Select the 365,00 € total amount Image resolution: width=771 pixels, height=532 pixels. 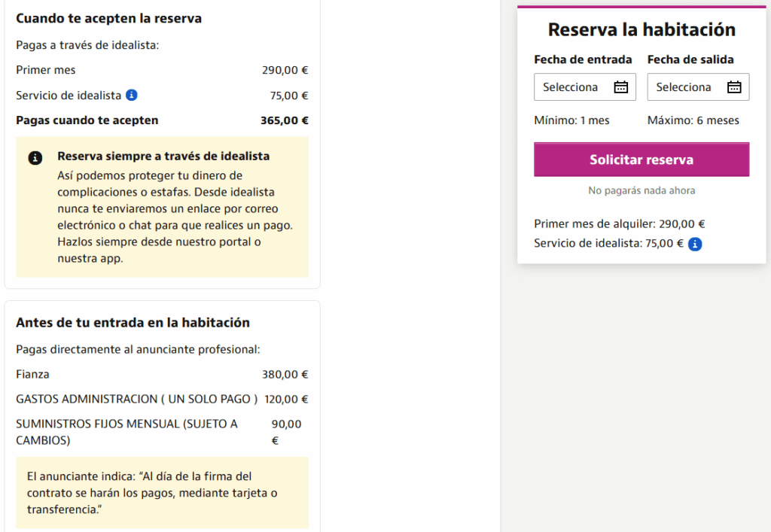284,120
